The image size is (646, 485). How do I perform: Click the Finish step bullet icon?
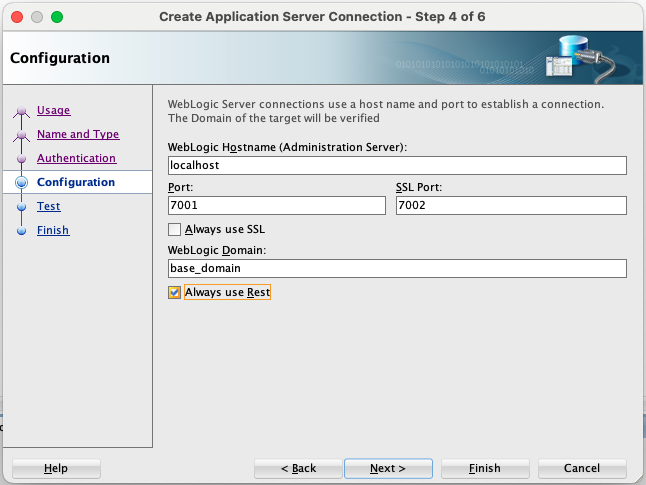21,231
